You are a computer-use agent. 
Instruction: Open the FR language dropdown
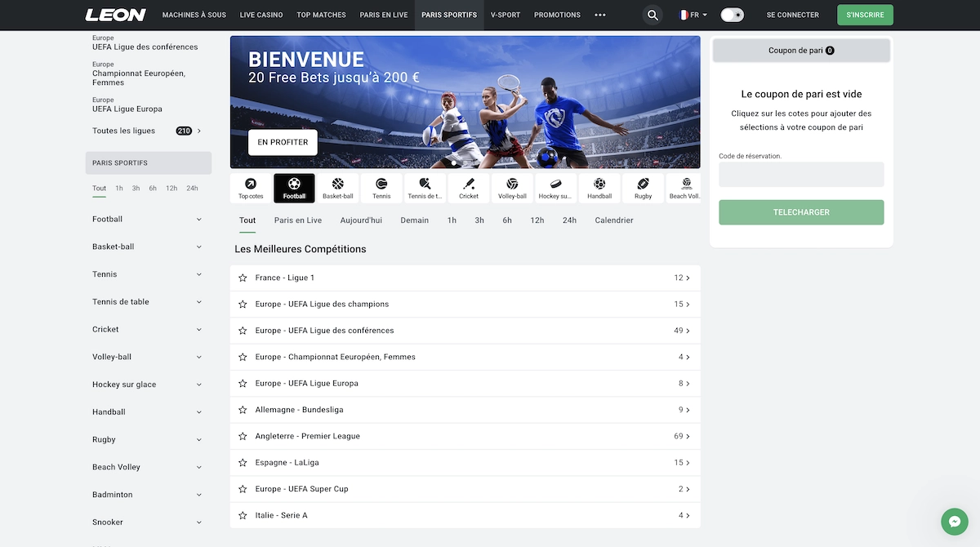(693, 14)
